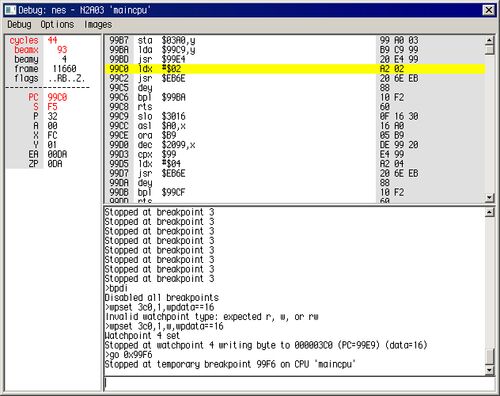Viewport: 500px width, 396px height.
Task: Select the 99B7 sta $03A0,y line
Action: 295,40
